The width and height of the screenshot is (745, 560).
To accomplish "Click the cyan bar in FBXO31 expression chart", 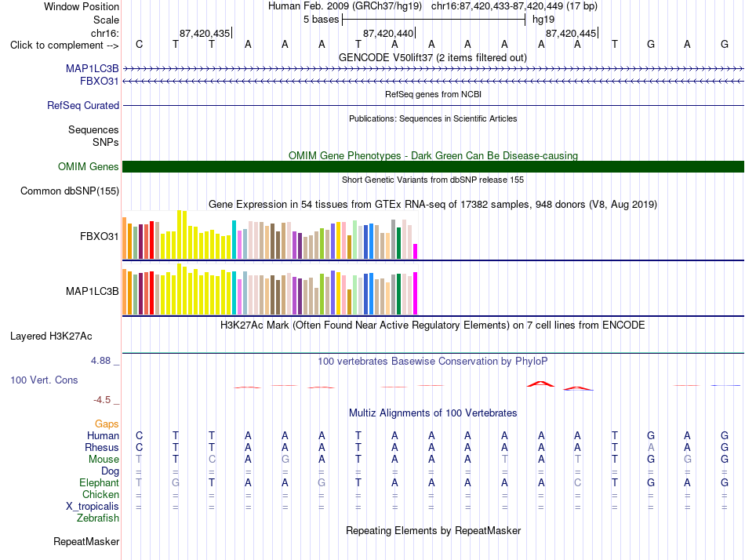I will click(234, 239).
